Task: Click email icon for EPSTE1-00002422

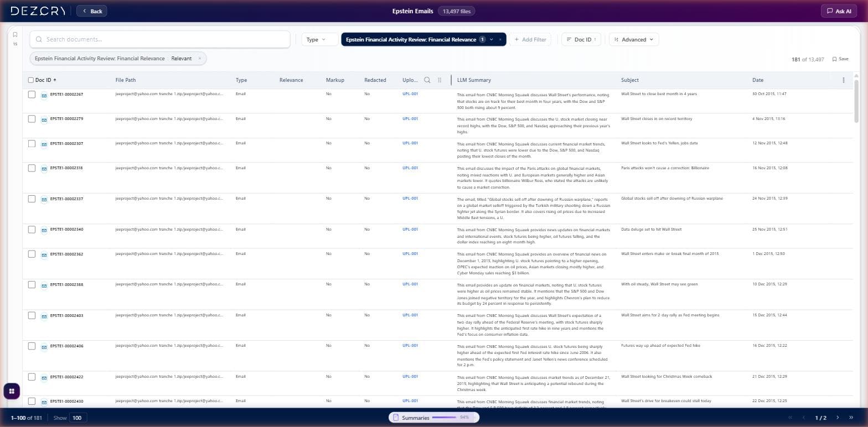Action: click(x=44, y=377)
